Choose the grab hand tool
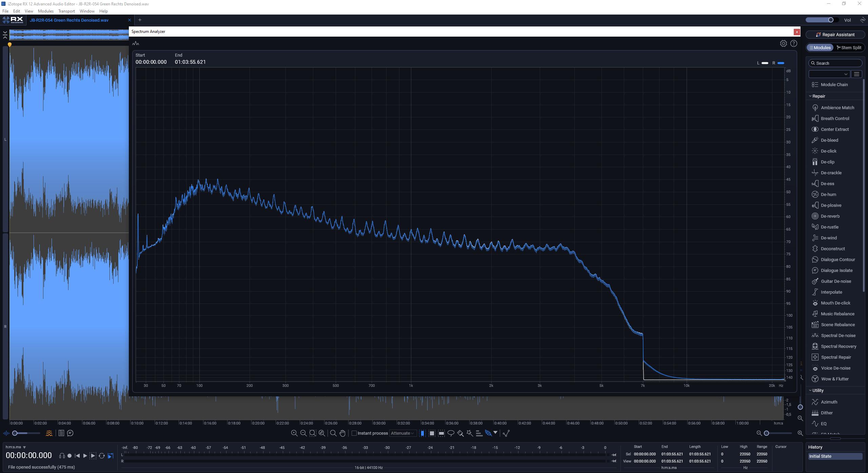The width and height of the screenshot is (868, 473). [x=342, y=433]
